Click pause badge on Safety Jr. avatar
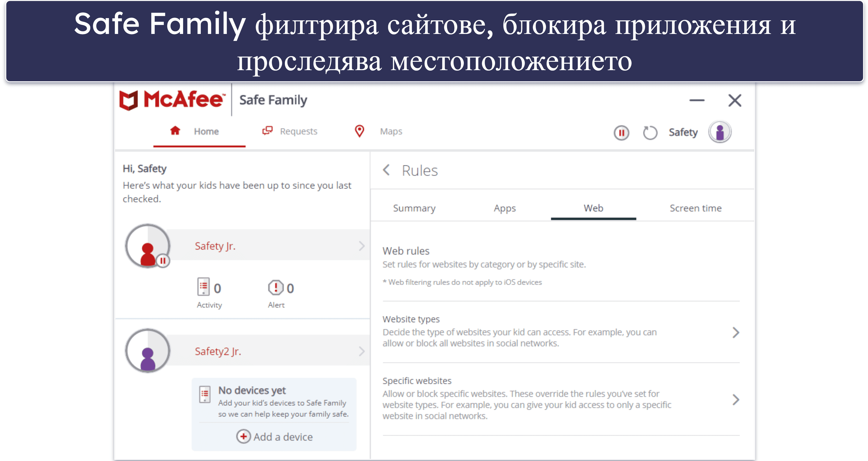 (x=163, y=261)
